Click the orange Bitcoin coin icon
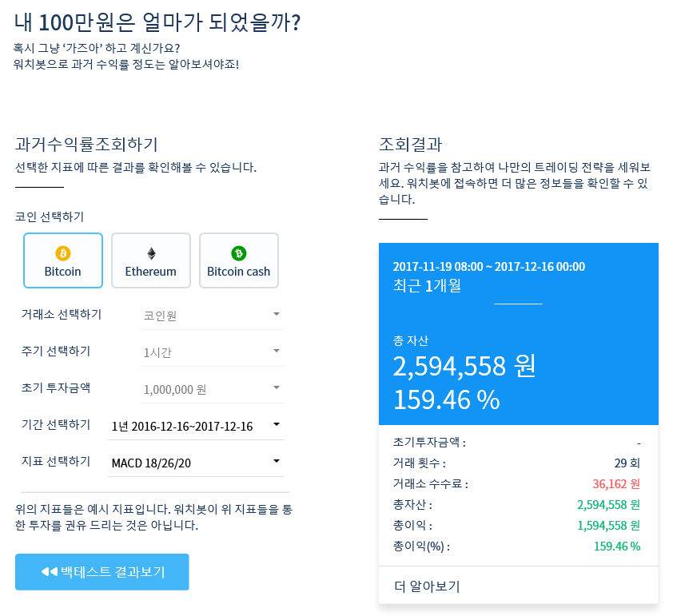This screenshot has height=616, width=673. (x=63, y=253)
